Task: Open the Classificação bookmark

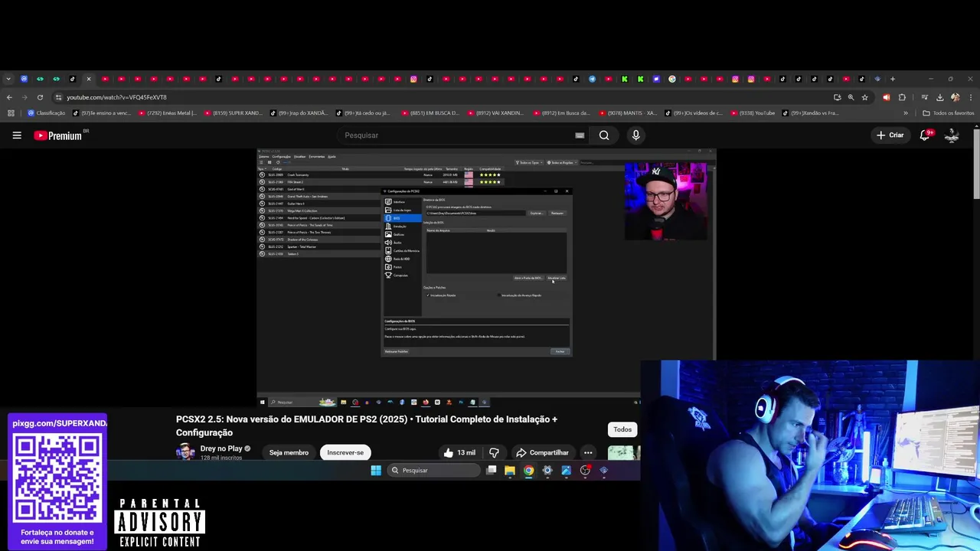Action: 46,113
